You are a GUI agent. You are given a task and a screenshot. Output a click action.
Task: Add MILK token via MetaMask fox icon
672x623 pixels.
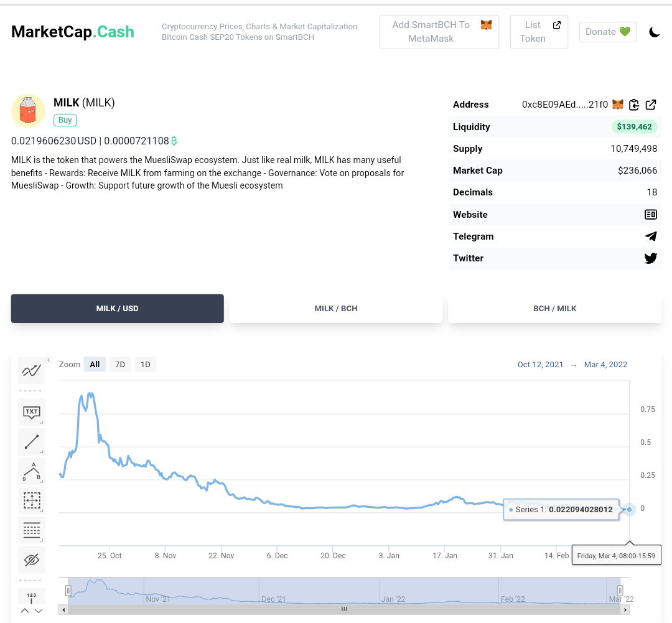tap(618, 104)
